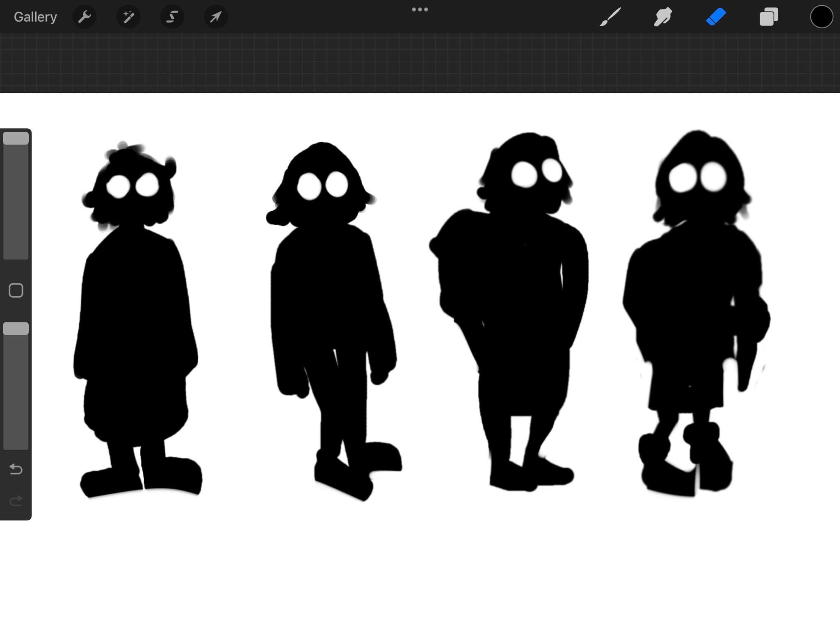Open the Gallery view
840x630 pixels.
[35, 17]
